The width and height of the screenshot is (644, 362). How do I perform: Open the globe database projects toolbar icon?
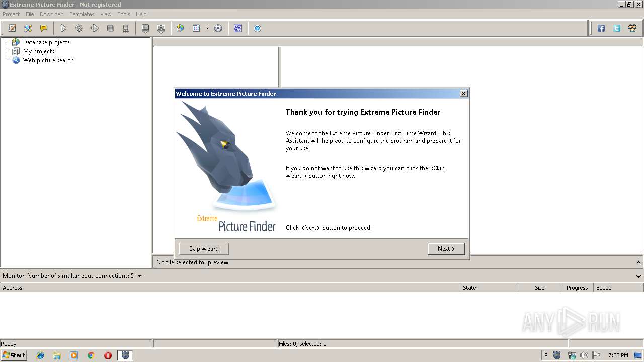pos(180,29)
